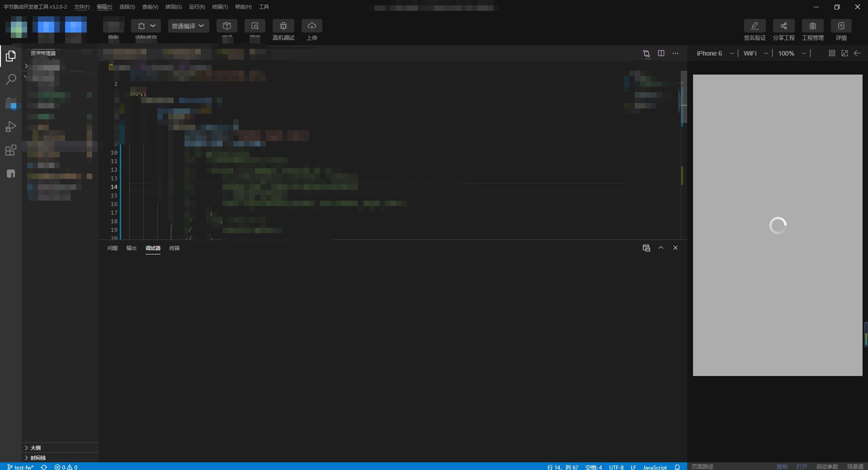This screenshot has height=470, width=868.
Task: Open the Extensions view in the sidebar
Action: tap(11, 150)
